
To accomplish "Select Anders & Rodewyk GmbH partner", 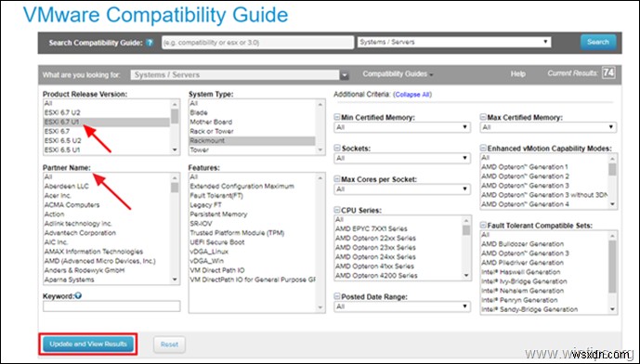I will pos(106,270).
